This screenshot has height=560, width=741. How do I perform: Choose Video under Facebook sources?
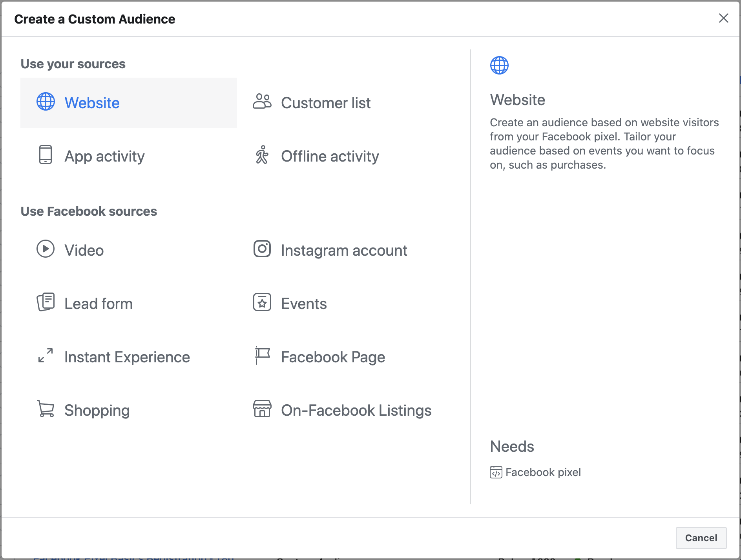(129, 250)
